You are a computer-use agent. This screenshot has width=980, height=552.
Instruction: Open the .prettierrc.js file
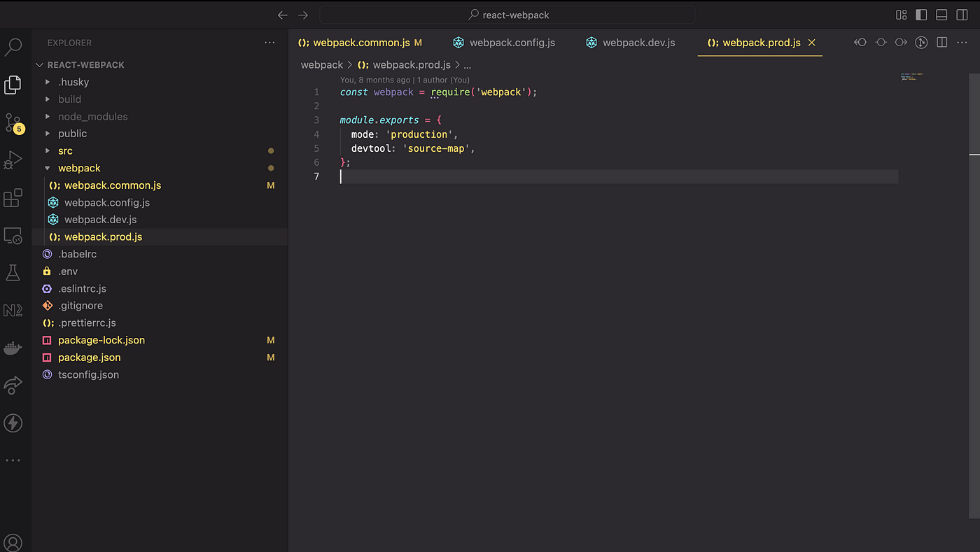(x=160, y=323)
